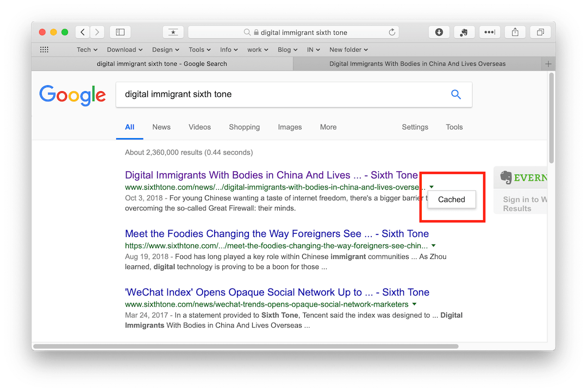Expand the Blog bookmarks folder
587x392 pixels.
pyautogui.click(x=288, y=49)
